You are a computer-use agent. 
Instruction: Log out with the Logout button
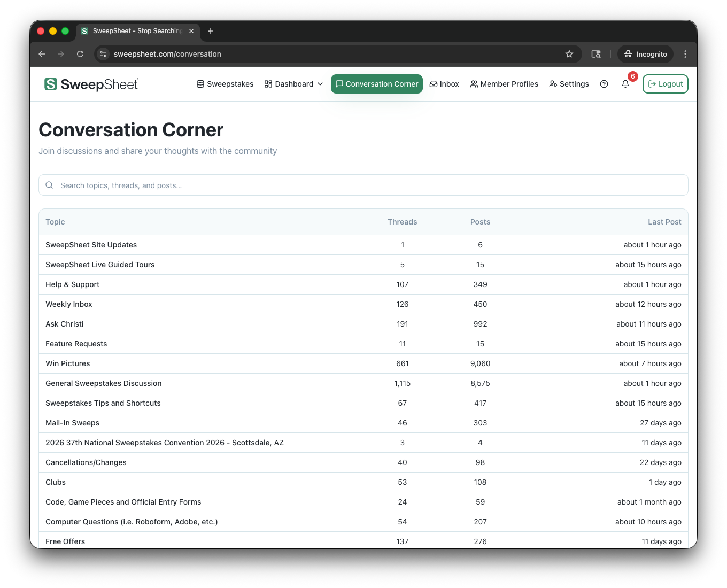point(666,84)
